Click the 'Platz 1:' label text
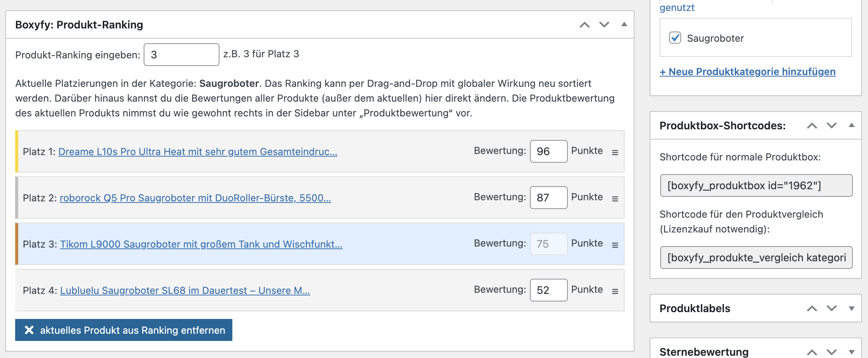The height and width of the screenshot is (358, 868). [x=39, y=152]
